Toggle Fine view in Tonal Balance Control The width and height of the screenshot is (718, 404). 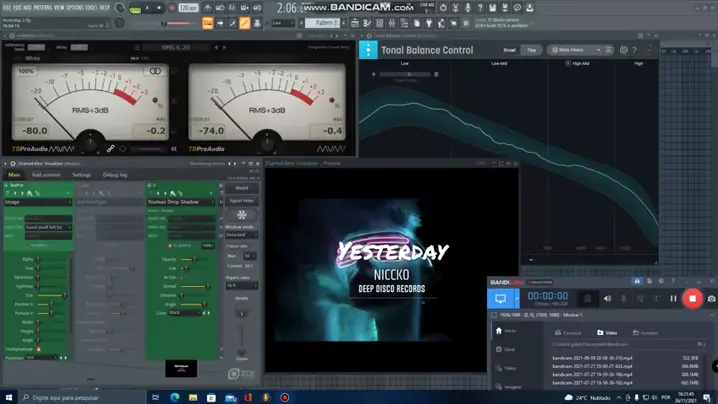(532, 49)
